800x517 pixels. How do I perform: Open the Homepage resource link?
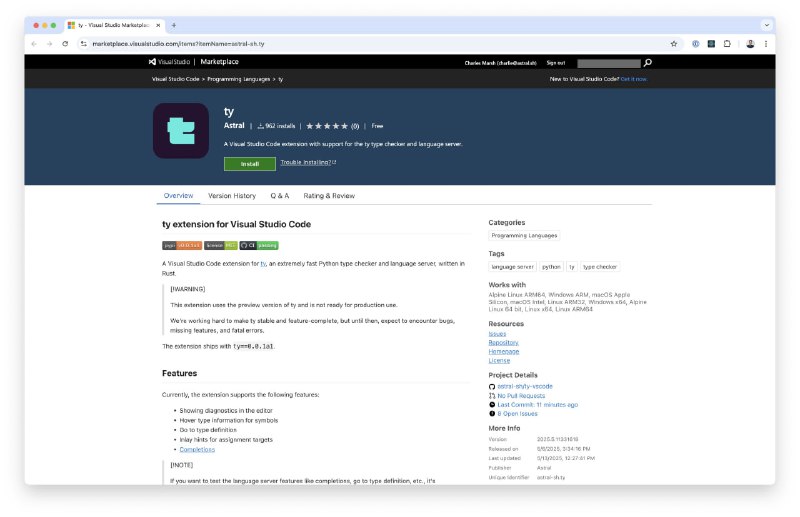tap(504, 352)
